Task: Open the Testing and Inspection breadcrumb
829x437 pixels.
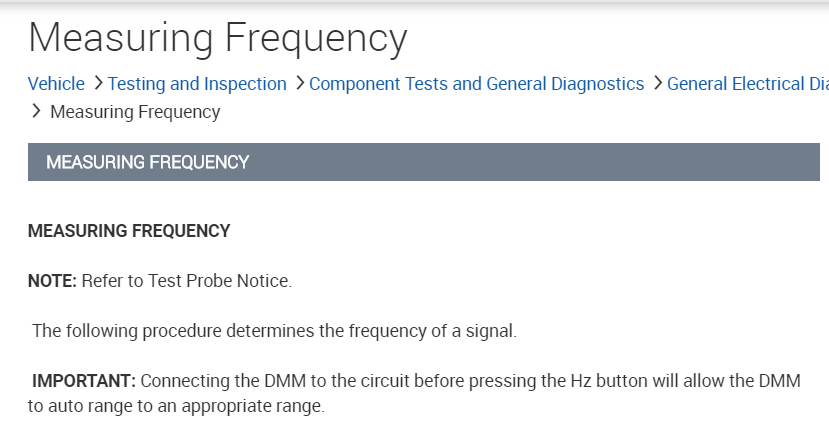Action: pyautogui.click(x=197, y=84)
